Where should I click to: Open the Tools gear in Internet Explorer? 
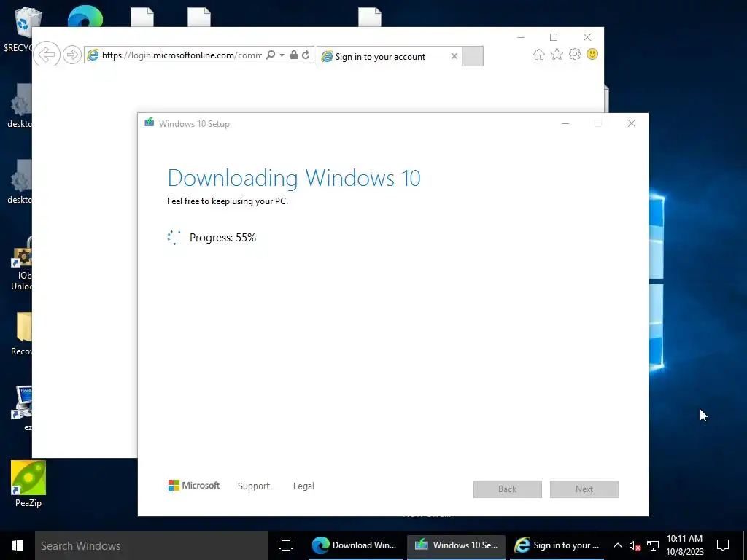[575, 54]
